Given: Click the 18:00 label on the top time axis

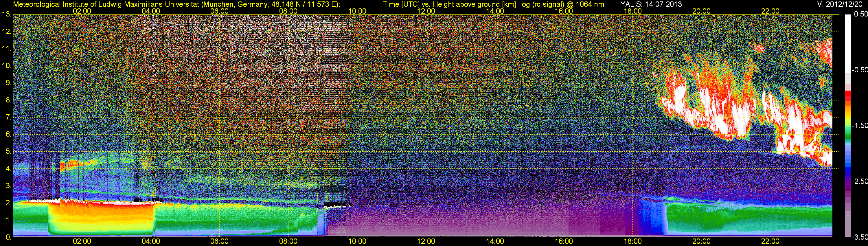Looking at the screenshot, I should coord(633,11).
